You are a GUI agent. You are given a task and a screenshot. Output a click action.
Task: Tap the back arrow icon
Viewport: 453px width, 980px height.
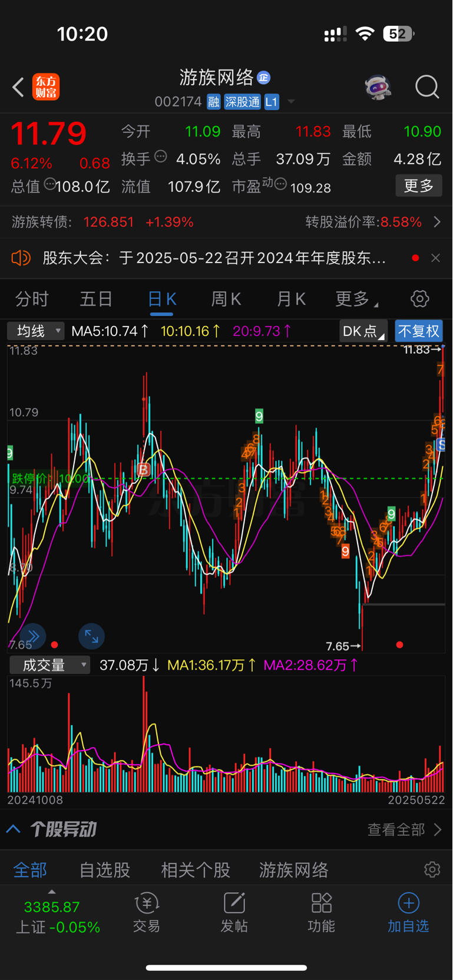click(x=18, y=87)
